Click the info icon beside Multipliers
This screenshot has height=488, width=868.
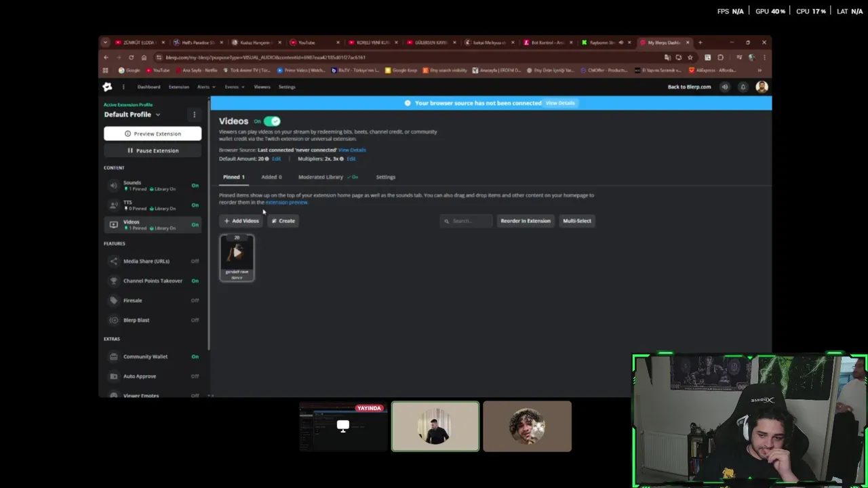click(x=341, y=159)
